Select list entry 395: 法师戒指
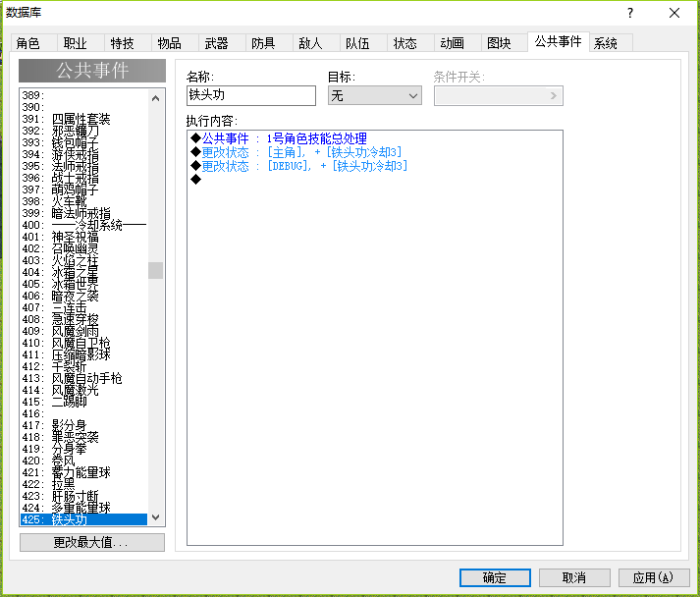This screenshot has width=700, height=597. click(83, 166)
